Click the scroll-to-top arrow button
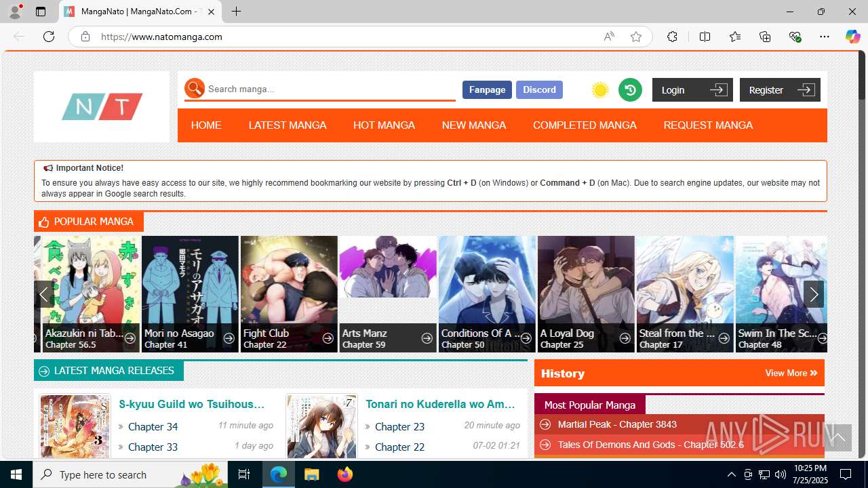The image size is (868, 488). 837,438
